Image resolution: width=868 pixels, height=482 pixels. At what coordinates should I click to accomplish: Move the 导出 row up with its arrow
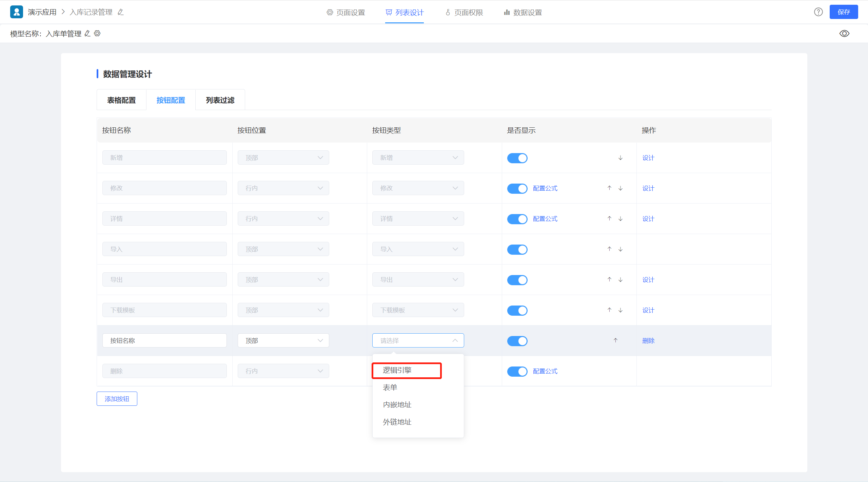click(610, 279)
